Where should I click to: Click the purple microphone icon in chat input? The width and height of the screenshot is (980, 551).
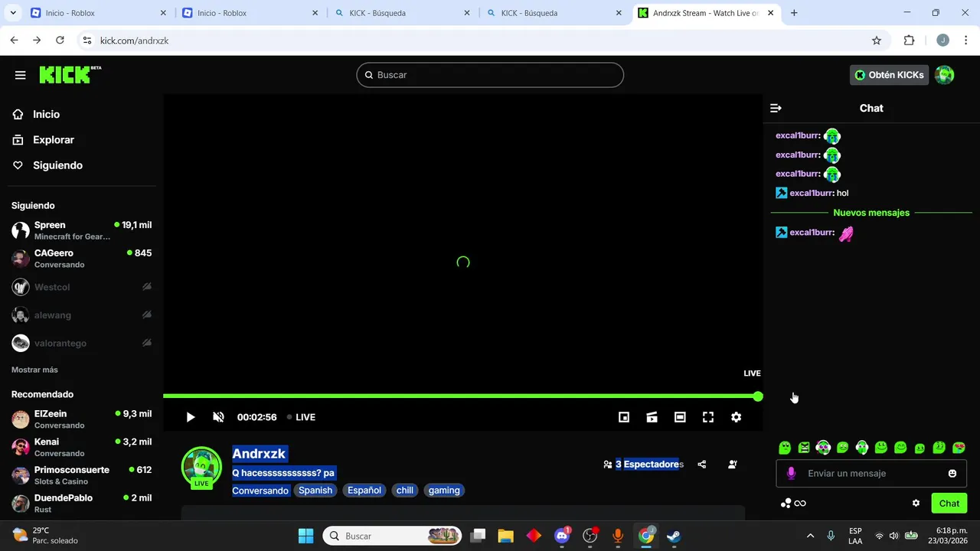[791, 474]
